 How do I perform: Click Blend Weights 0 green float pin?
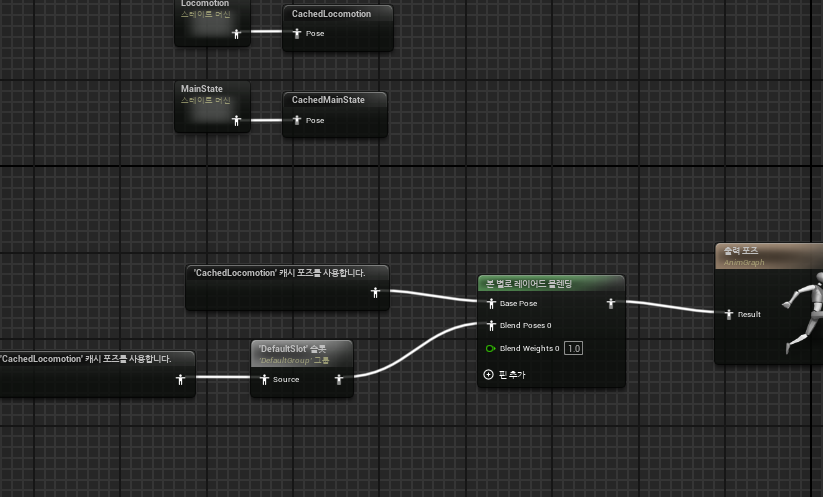click(x=490, y=348)
